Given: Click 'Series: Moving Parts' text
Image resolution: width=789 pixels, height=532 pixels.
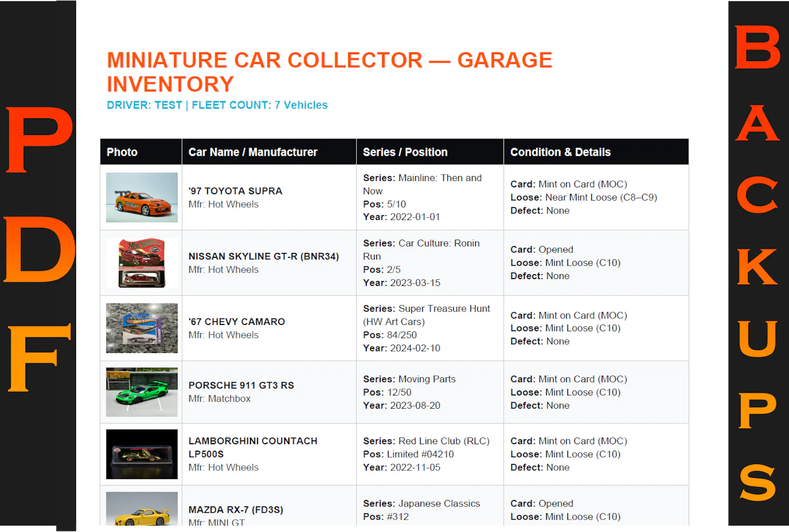Looking at the screenshot, I should click(409, 379).
